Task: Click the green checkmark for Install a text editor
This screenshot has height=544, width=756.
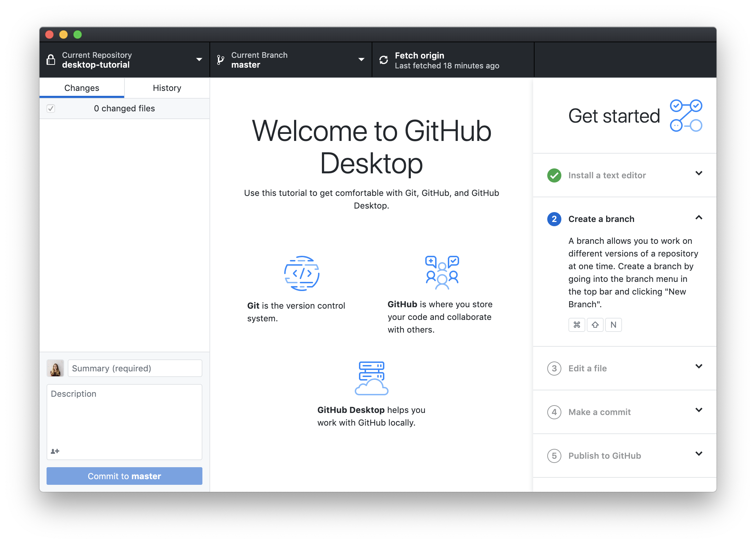Action: click(554, 175)
